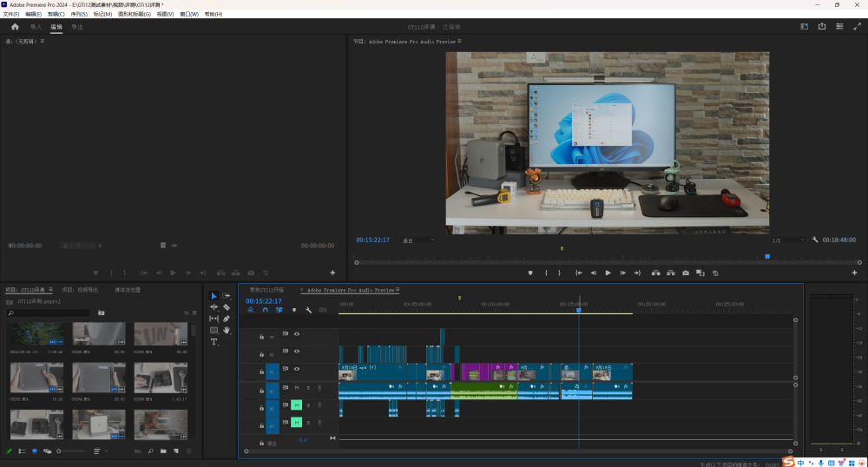Click the Extract button in Program monitor

coord(671,273)
